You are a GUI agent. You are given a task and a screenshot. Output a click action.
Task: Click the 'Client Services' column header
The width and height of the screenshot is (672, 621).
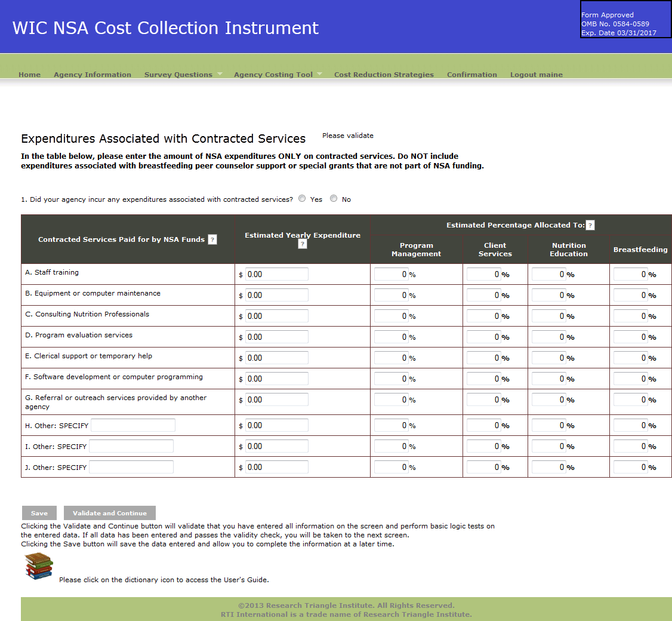tap(495, 250)
